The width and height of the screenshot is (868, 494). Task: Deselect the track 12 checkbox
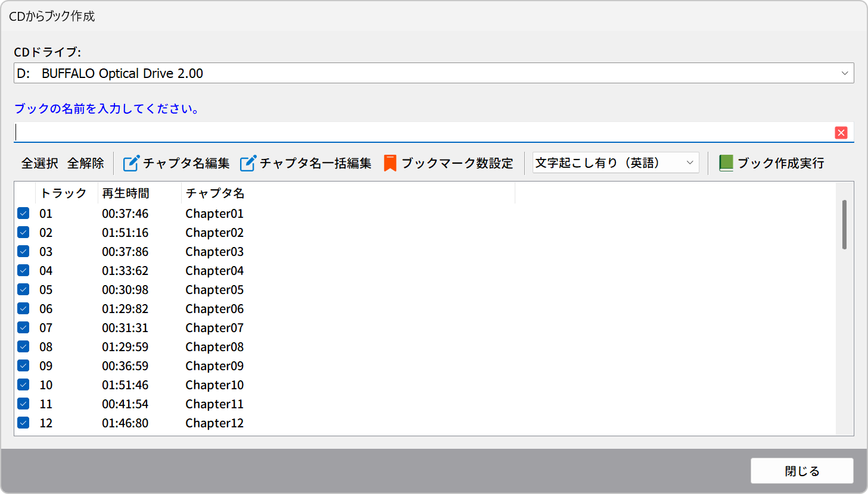pyautogui.click(x=23, y=423)
